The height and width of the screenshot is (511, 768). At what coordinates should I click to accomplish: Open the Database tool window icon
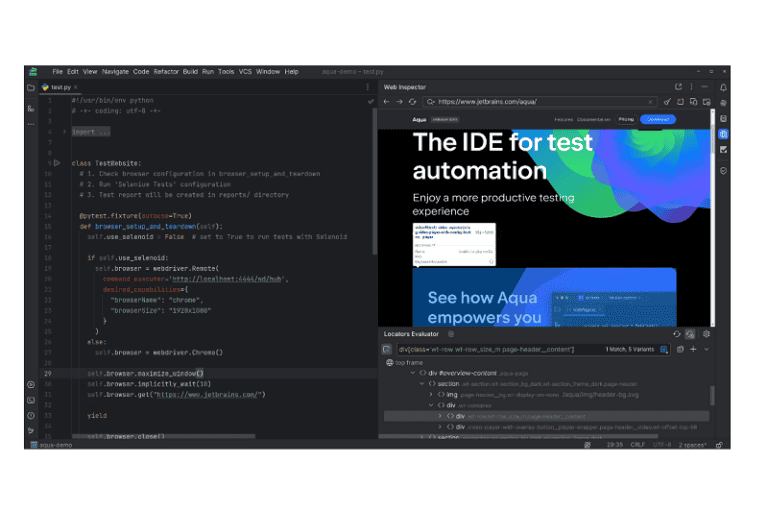[724, 118]
